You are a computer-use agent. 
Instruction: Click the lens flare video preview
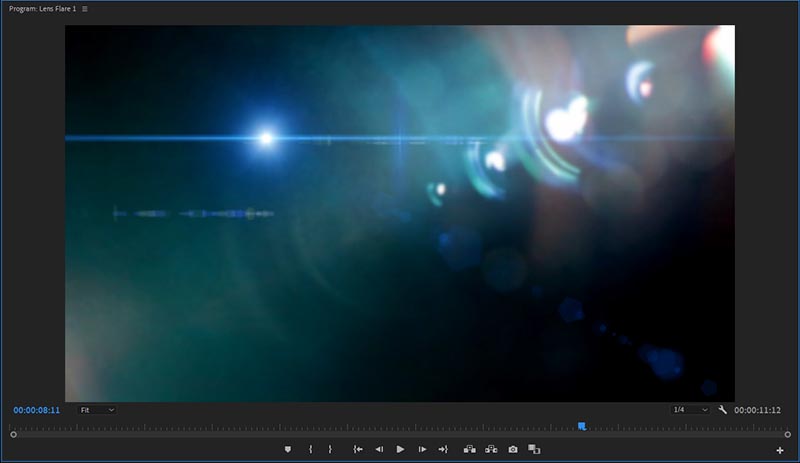(400, 213)
